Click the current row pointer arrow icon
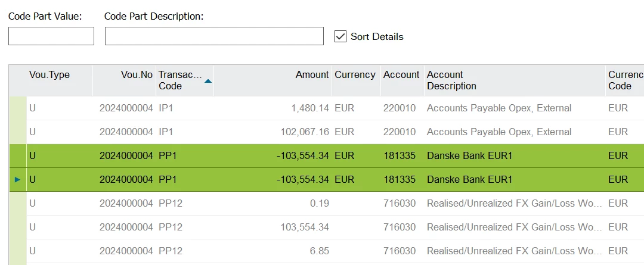Screen dimensions: 644x265 point(17,179)
